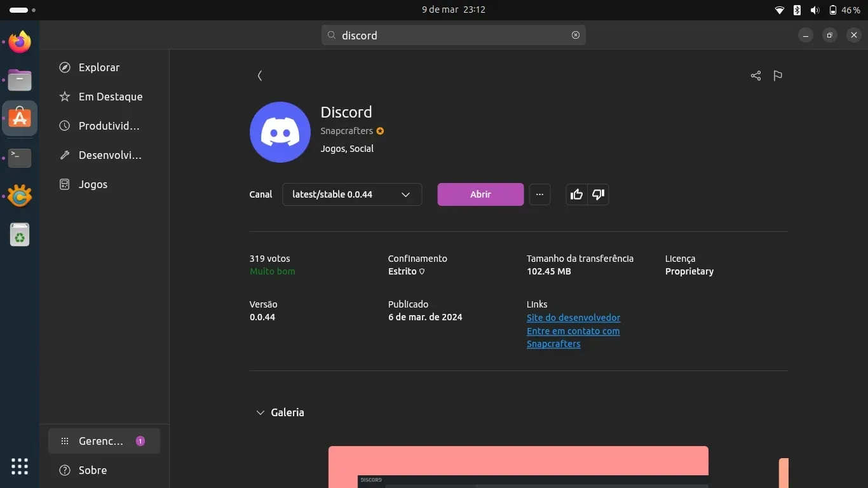
Task: Click the Discord app logo
Action: (280, 132)
